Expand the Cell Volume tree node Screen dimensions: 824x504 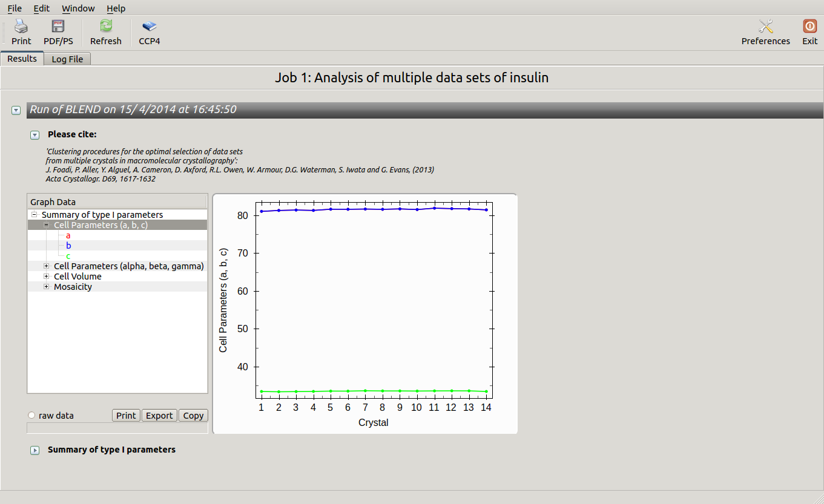[x=47, y=277]
